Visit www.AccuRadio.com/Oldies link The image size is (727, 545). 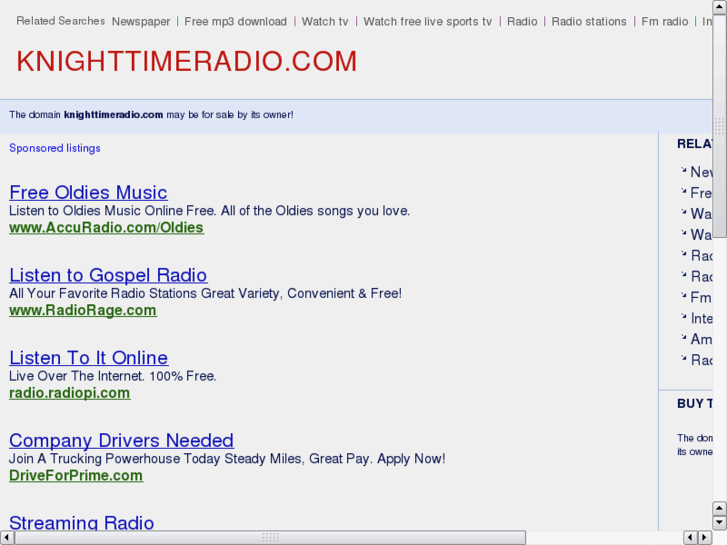click(x=106, y=228)
